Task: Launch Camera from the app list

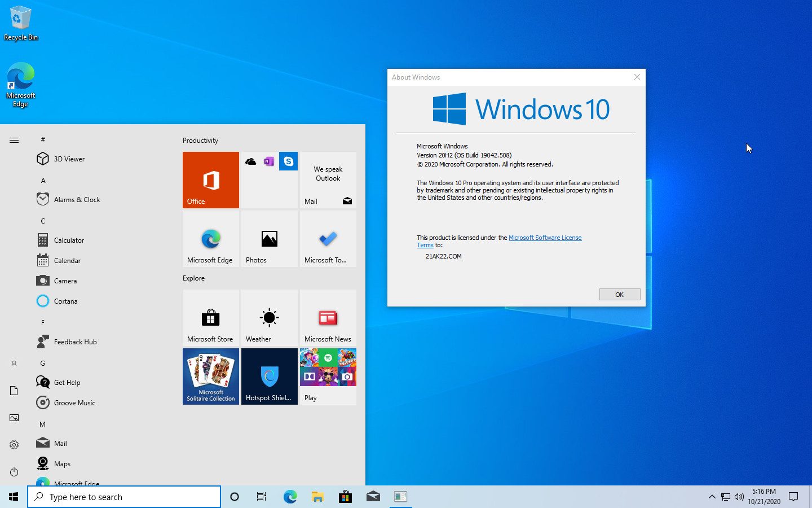Action: (101, 281)
